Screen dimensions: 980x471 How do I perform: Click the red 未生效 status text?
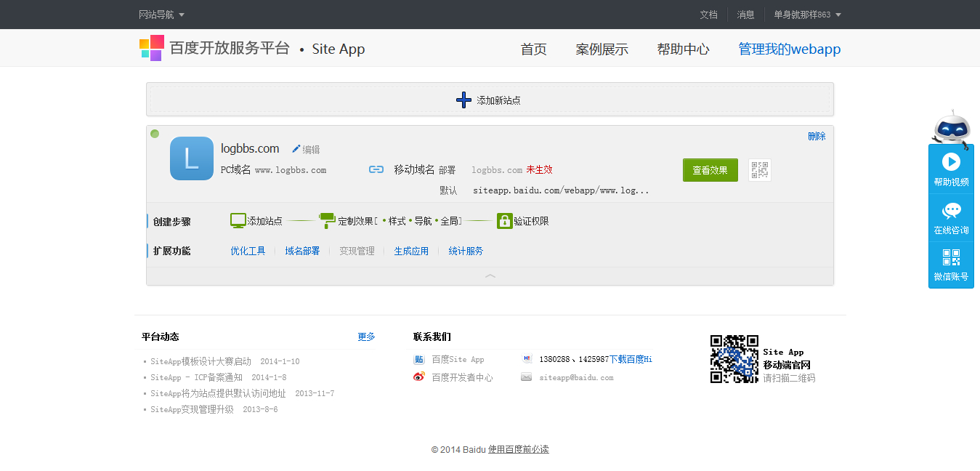[539, 169]
